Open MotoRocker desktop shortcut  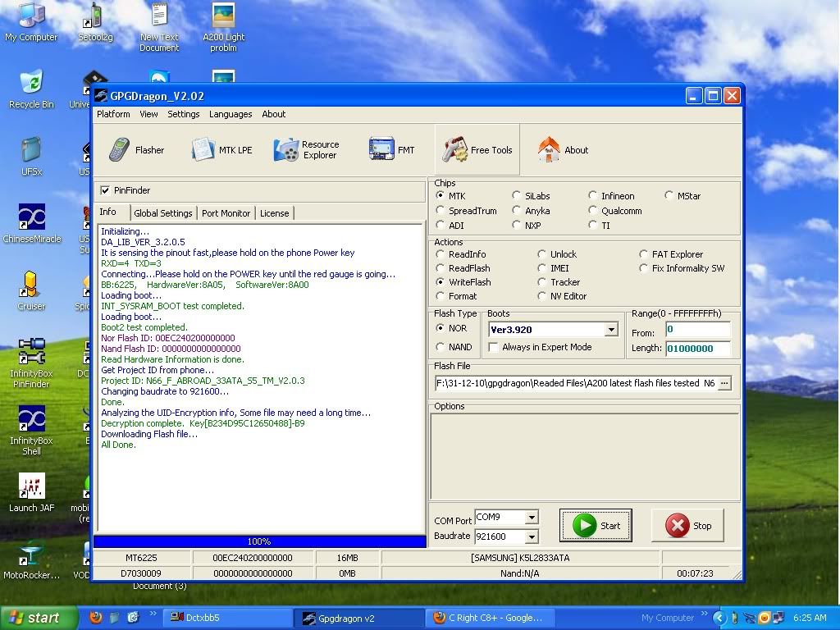click(x=31, y=561)
